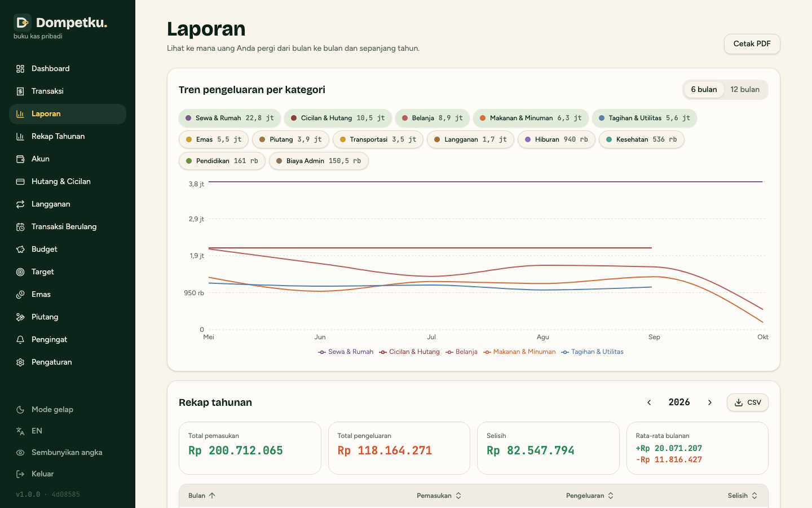Click the Rekap Tahunan chart icon
The width and height of the screenshot is (812, 508).
(20, 137)
